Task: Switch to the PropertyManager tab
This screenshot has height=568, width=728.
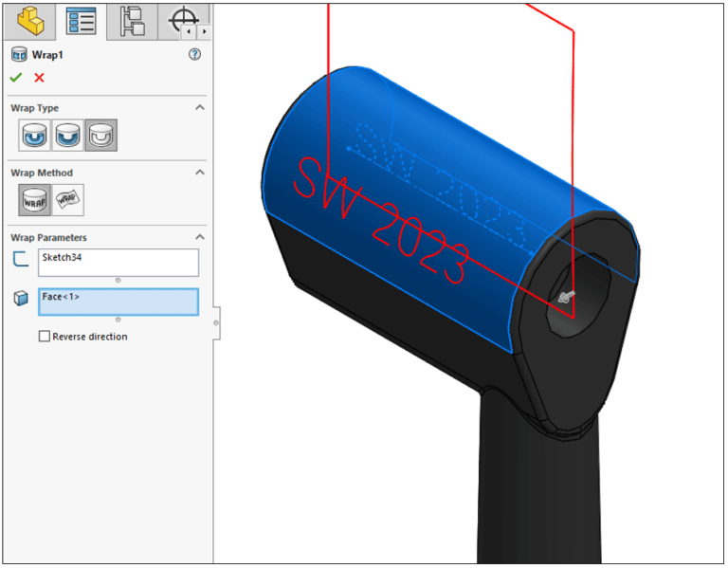Action: (82, 22)
